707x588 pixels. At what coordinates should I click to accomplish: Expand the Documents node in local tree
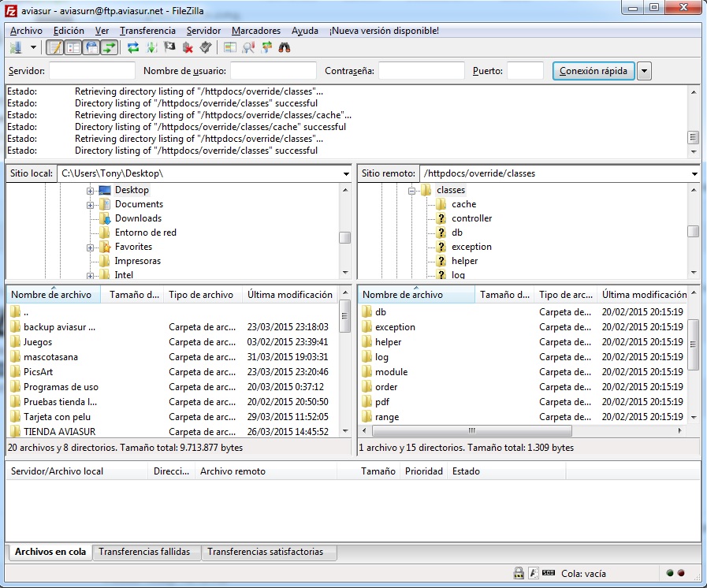point(90,205)
